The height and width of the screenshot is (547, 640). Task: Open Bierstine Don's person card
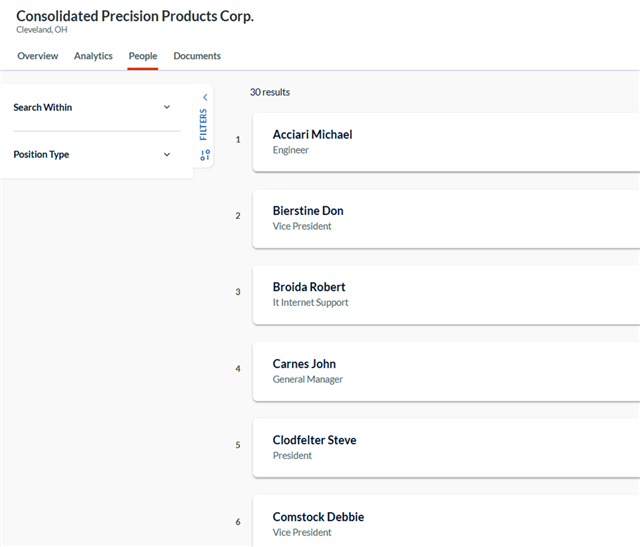coord(307,211)
